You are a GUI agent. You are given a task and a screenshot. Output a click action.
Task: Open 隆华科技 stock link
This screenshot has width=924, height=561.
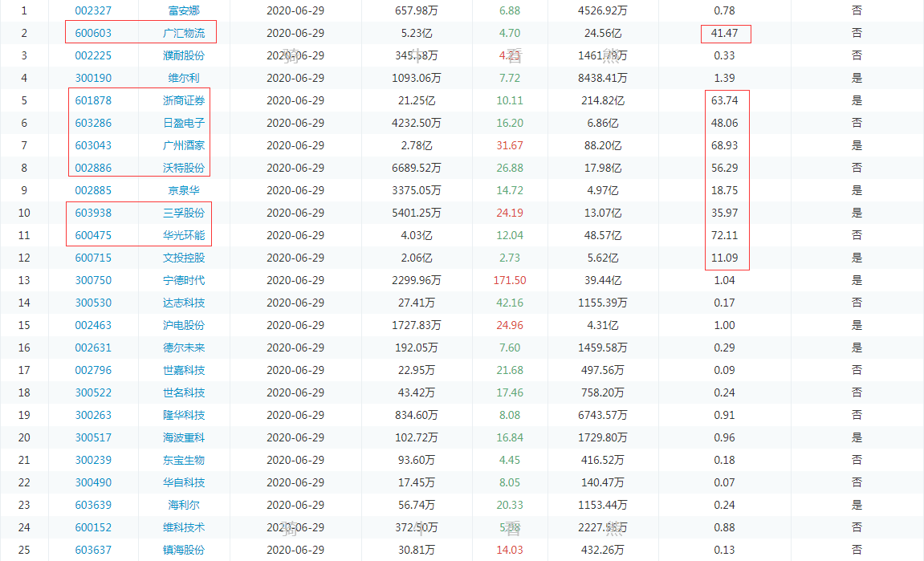[184, 415]
